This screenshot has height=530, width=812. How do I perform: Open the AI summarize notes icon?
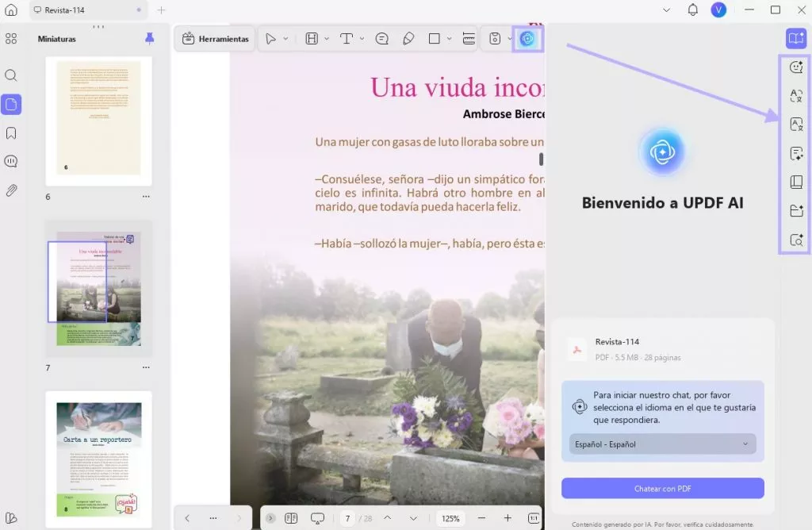[796, 153]
